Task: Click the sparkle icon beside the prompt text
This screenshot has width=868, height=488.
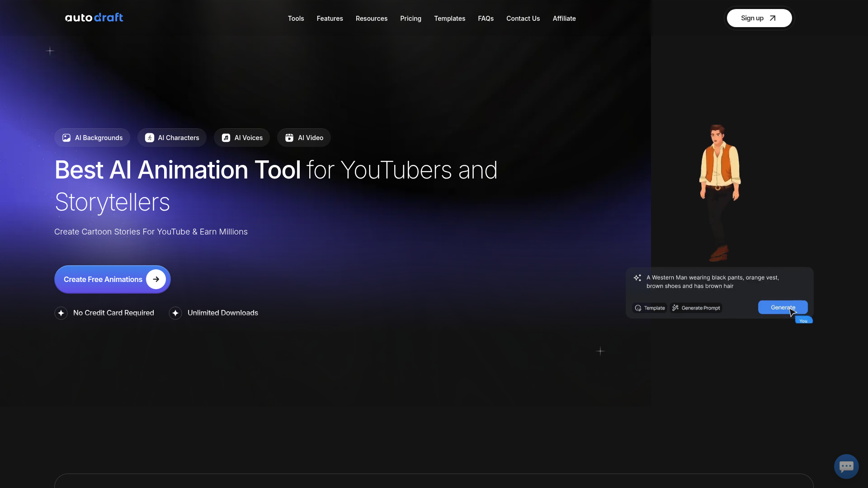Action: (x=637, y=278)
